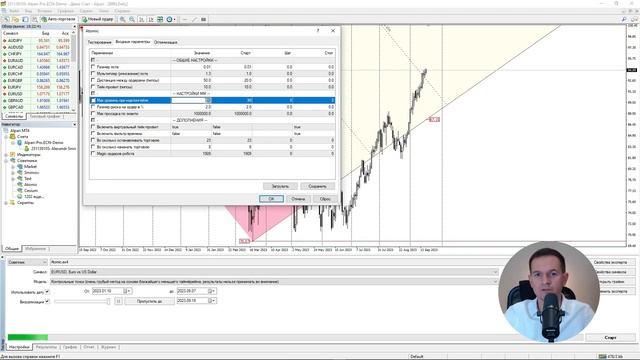Screen dimensions: 640x360
Task: Click the Старт button in tester
Action: pyautogui.click(x=610, y=338)
